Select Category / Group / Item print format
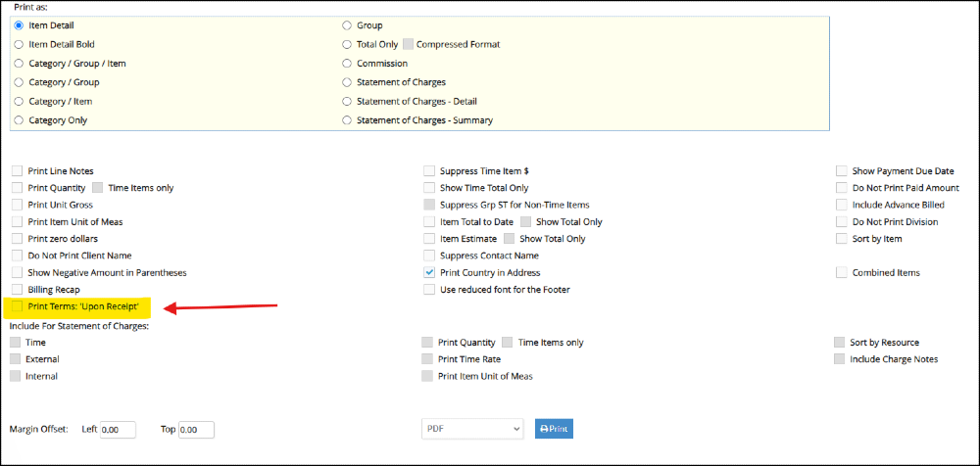This screenshot has width=980, height=466. tap(19, 63)
